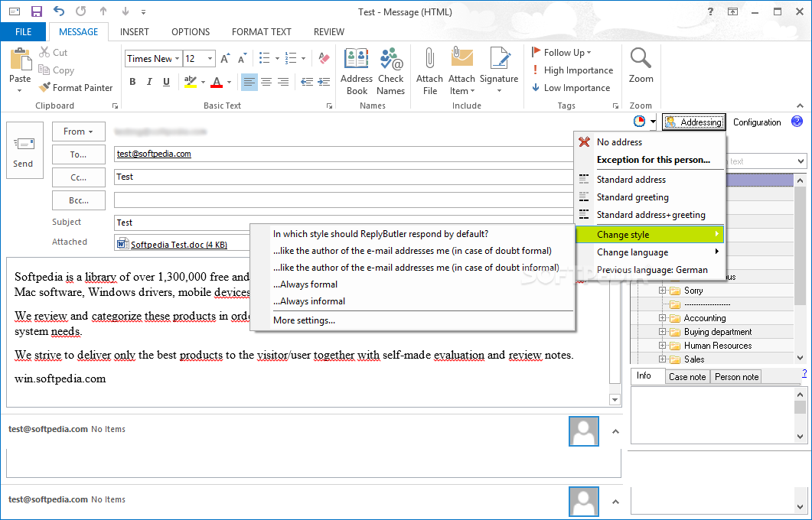Open the Signature menu

coord(499,71)
